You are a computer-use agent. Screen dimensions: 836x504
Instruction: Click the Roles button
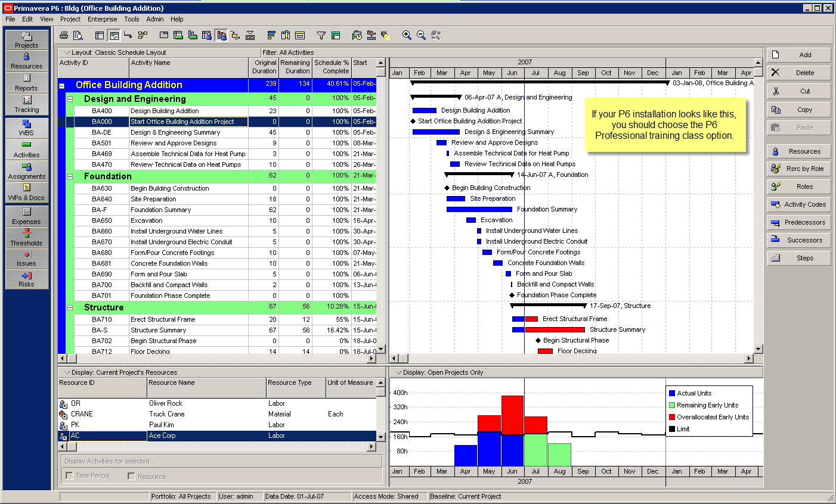coord(798,186)
